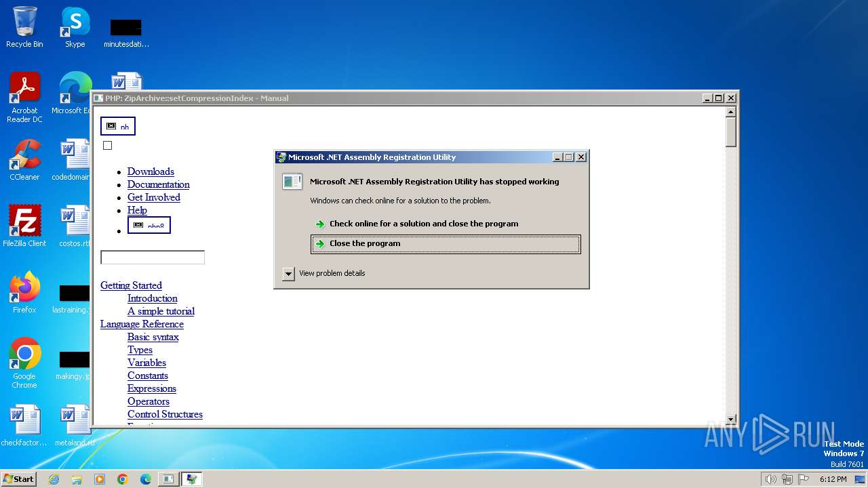
Task: Click the PHP Manual vertical scrollbar thumb
Action: coord(731,132)
